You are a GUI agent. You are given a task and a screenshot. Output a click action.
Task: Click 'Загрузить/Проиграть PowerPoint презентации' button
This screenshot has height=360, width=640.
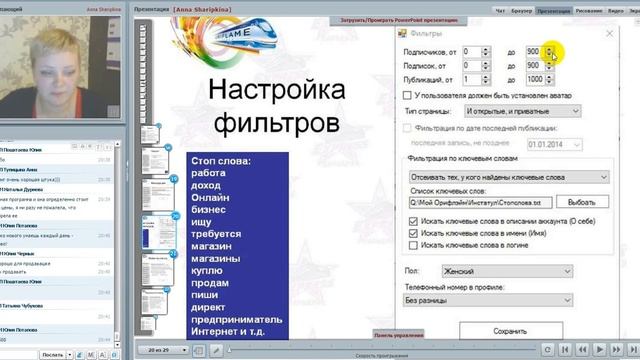(399, 20)
